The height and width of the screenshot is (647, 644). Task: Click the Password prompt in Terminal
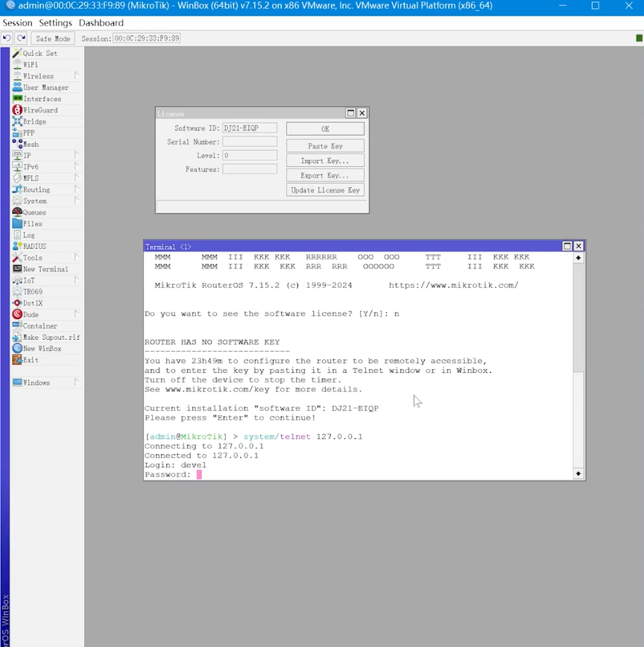168,475
